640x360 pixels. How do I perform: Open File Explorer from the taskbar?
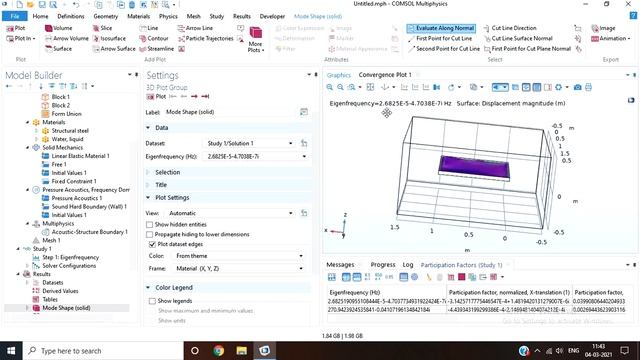241,351
